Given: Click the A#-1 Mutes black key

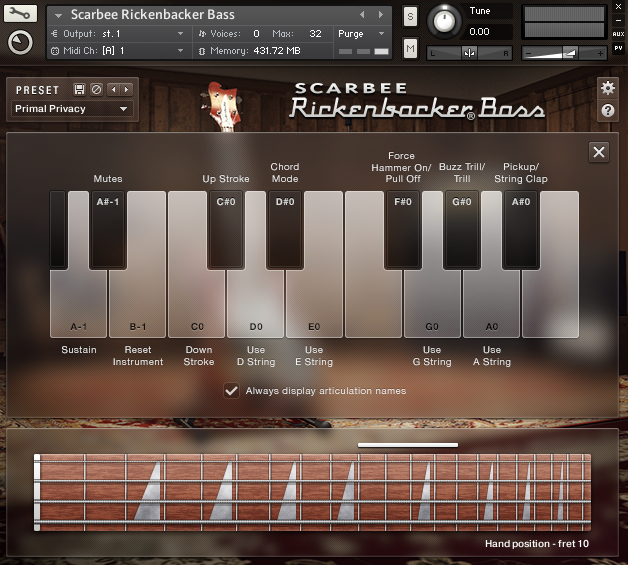Looking at the screenshot, I should tap(108, 229).
